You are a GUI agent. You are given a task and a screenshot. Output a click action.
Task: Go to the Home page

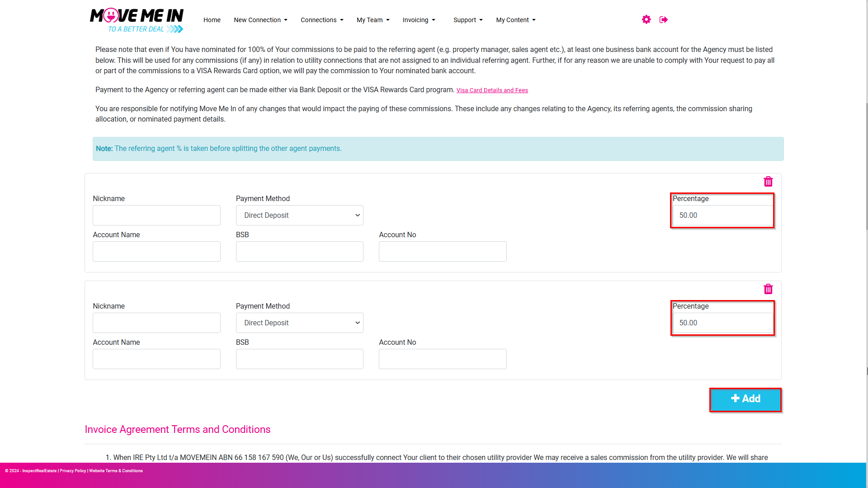click(212, 20)
